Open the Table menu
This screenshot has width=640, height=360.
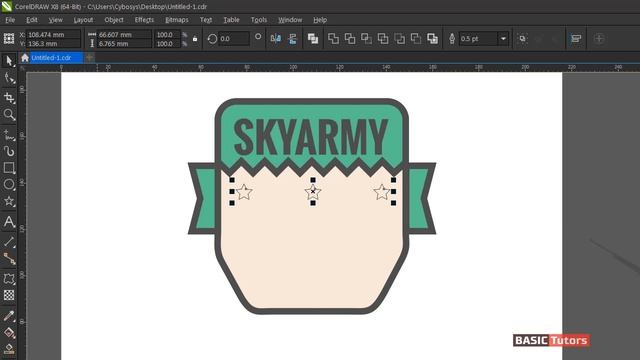click(231, 20)
